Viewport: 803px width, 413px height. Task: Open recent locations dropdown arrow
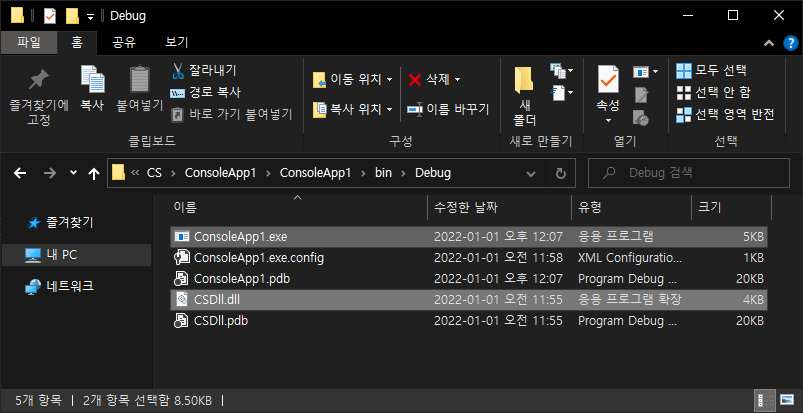point(73,173)
